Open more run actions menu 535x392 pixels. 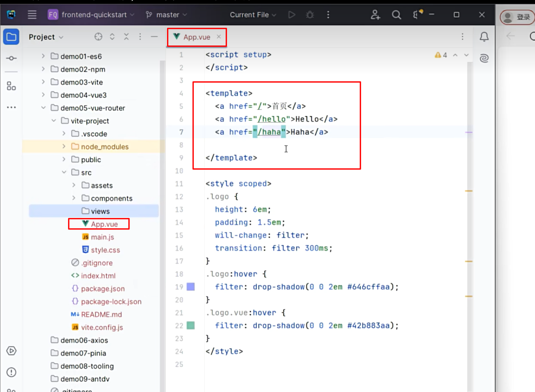click(328, 15)
